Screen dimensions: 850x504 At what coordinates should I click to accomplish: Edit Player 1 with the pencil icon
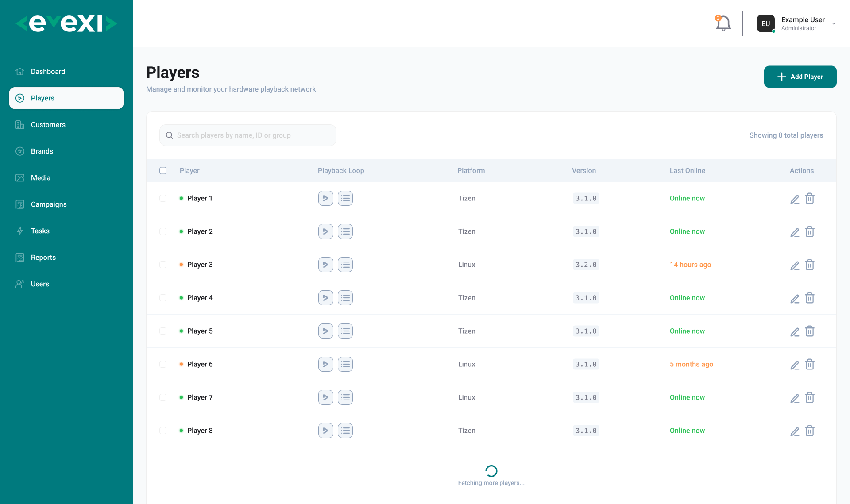[x=795, y=199]
